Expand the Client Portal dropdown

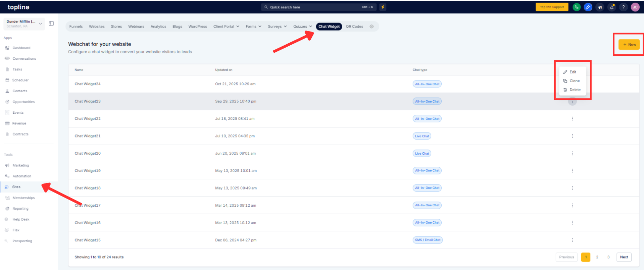point(226,26)
